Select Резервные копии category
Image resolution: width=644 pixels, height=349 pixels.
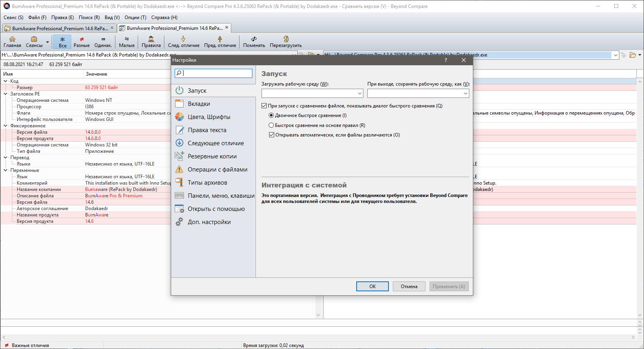click(x=213, y=156)
